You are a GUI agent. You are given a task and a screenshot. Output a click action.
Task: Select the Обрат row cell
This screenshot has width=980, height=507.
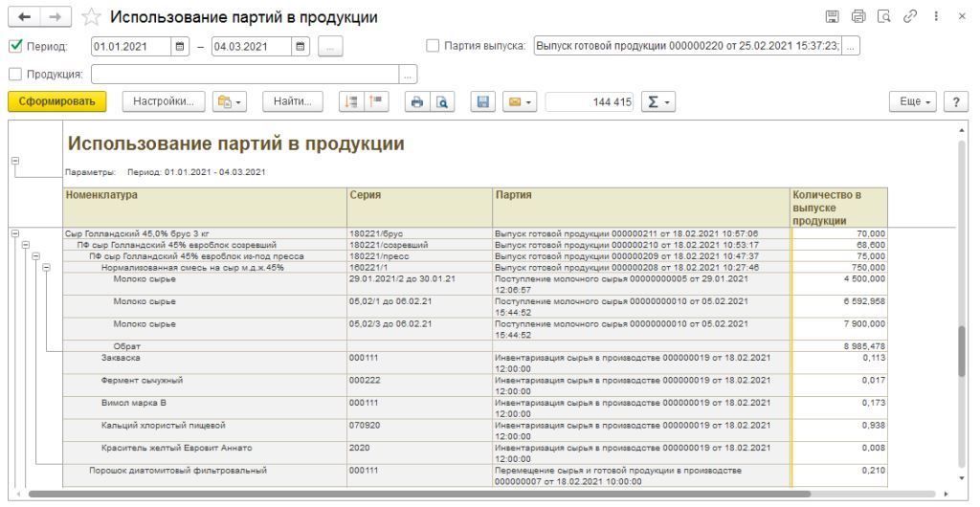coord(205,346)
